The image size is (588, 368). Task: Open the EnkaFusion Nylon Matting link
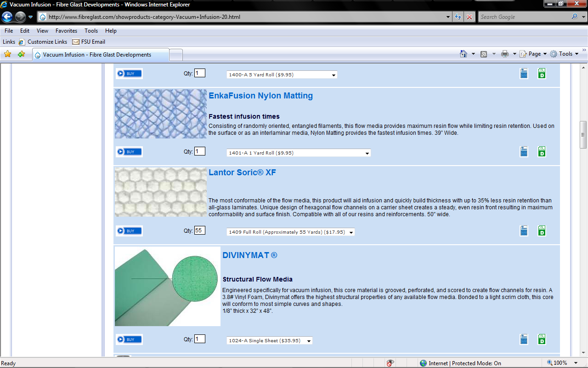tap(260, 96)
